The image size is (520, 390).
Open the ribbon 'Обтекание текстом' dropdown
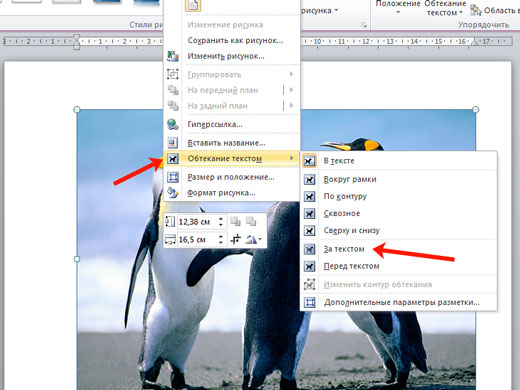point(445,8)
